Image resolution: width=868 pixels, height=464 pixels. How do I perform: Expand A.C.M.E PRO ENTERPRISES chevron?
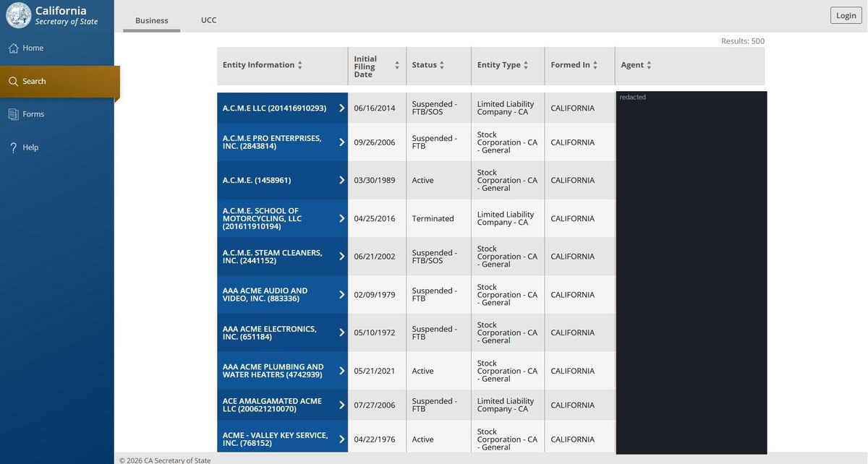341,142
